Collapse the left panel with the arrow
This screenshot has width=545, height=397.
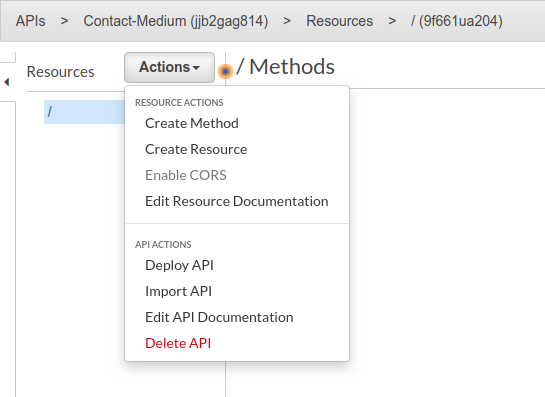coord(7,82)
